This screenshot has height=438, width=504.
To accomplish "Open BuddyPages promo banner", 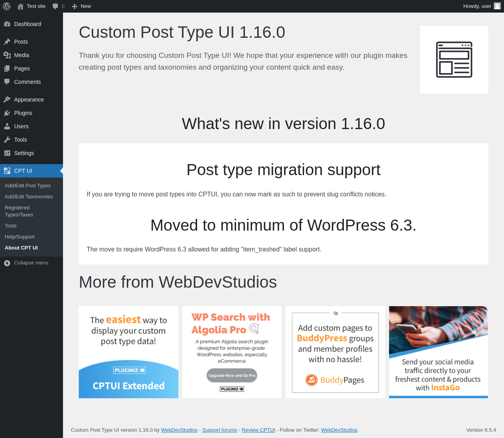I will 335,352.
